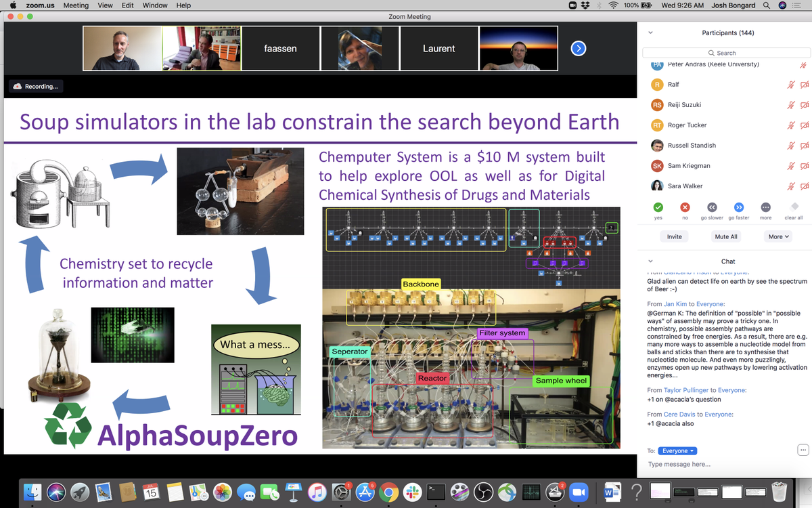Toggle Russell Standish's microphone mute icon
This screenshot has height=508, width=812.
790,146
